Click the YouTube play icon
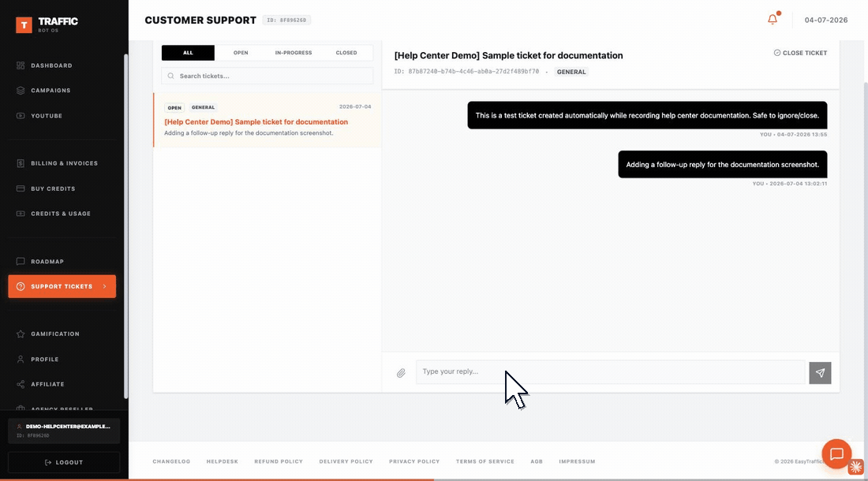The image size is (868, 481). click(x=21, y=116)
